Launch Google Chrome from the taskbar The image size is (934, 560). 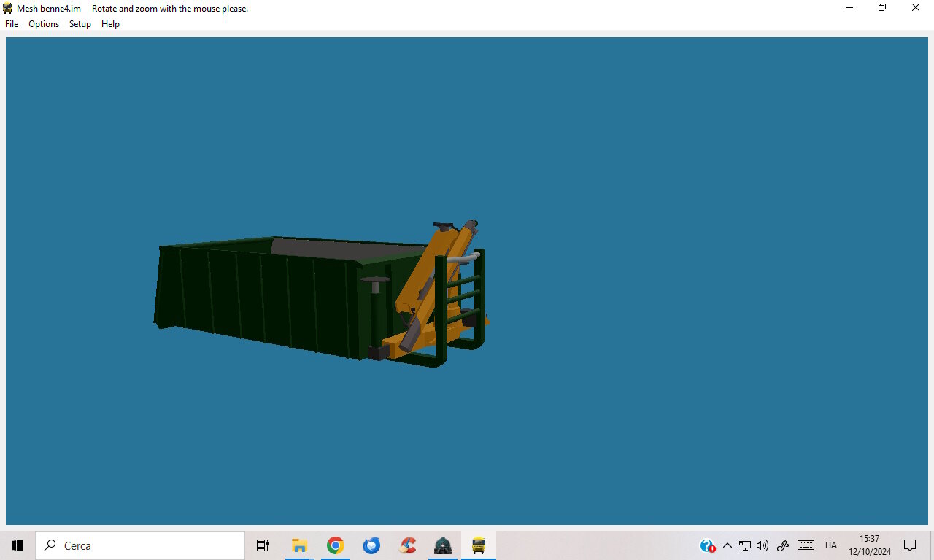335,545
